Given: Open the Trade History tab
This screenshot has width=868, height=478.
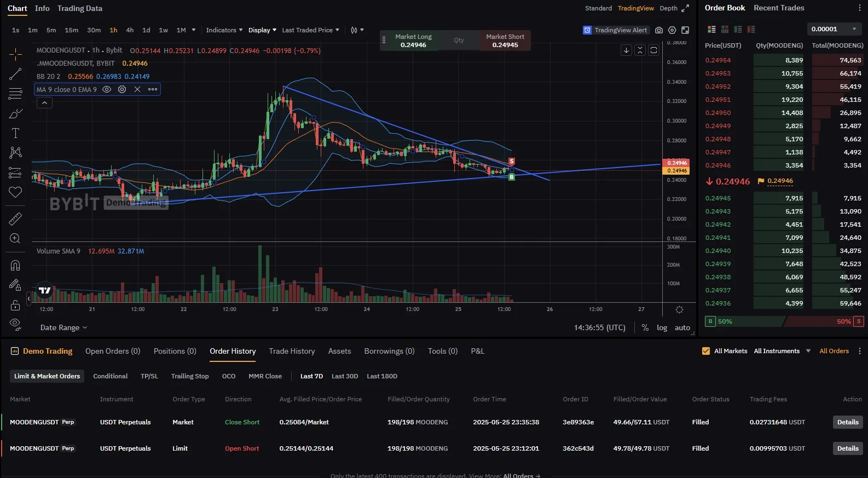Looking at the screenshot, I should pos(292,351).
